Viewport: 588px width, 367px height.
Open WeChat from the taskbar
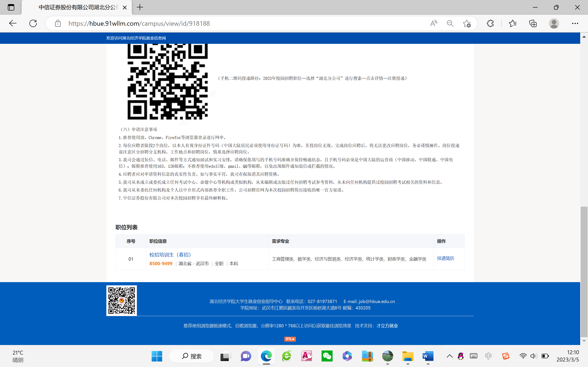(x=327, y=356)
